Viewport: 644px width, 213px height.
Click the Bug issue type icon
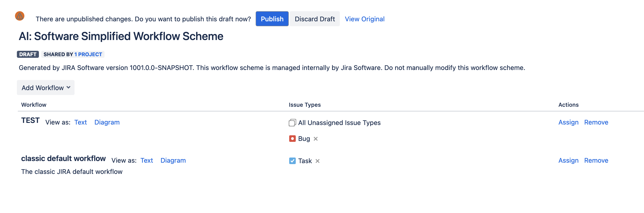pyautogui.click(x=292, y=139)
